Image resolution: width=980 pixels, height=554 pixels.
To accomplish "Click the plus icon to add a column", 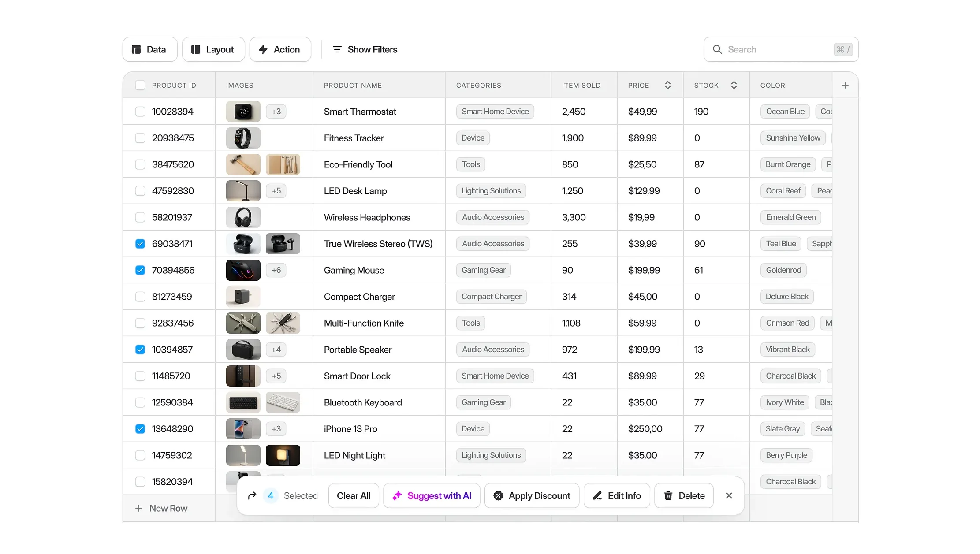I will pos(845,85).
